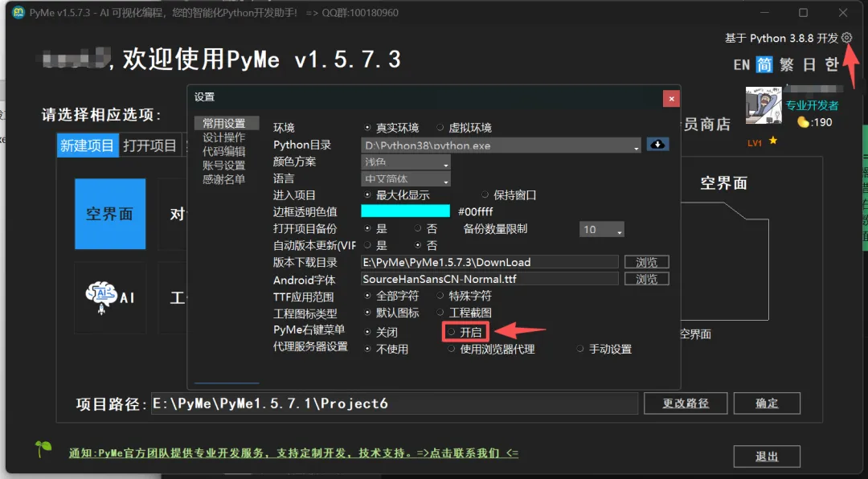This screenshot has height=479, width=868.
Task: Click the 项目路径 input field
Action: click(x=394, y=403)
